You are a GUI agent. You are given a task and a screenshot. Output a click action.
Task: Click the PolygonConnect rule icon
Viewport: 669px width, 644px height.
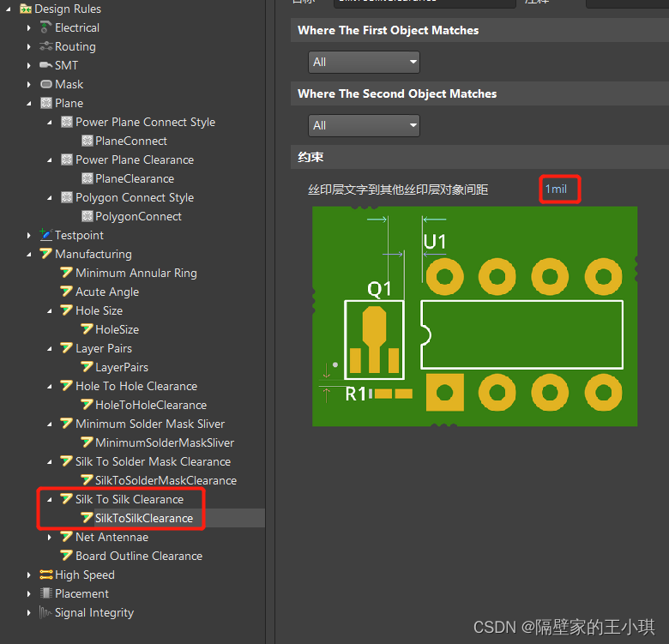[87, 216]
